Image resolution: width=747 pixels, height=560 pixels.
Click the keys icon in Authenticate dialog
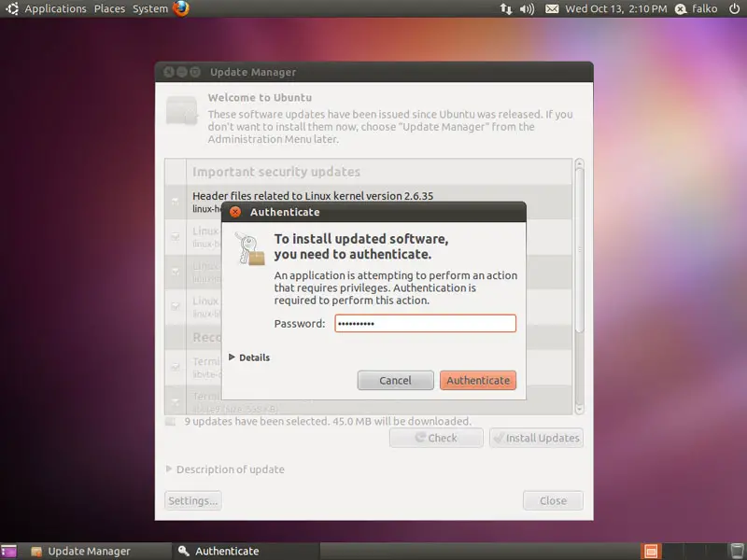pyautogui.click(x=250, y=248)
